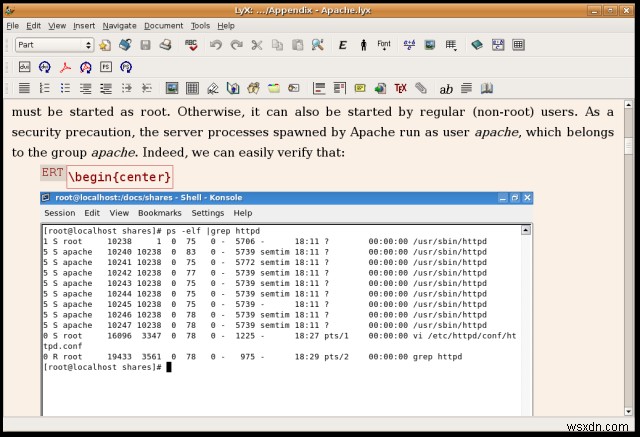Image resolution: width=640 pixels, height=437 pixels.
Task: Open the Part paragraph style dropdown
Action: (54, 45)
